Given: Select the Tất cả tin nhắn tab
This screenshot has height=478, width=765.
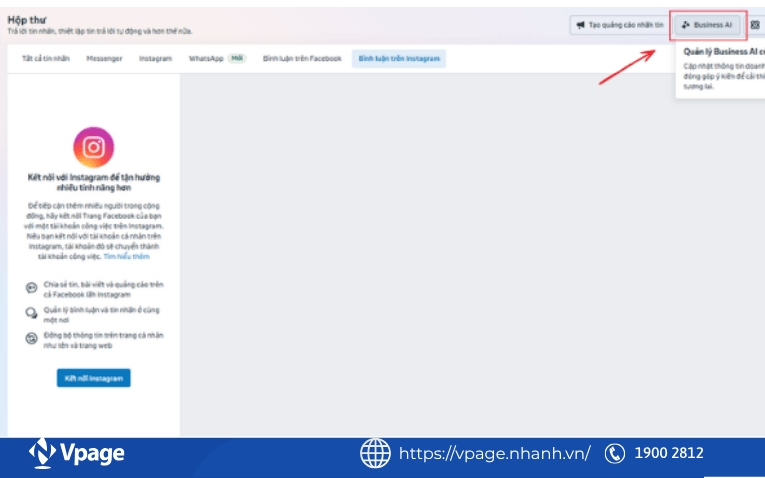Looking at the screenshot, I should tap(46, 59).
